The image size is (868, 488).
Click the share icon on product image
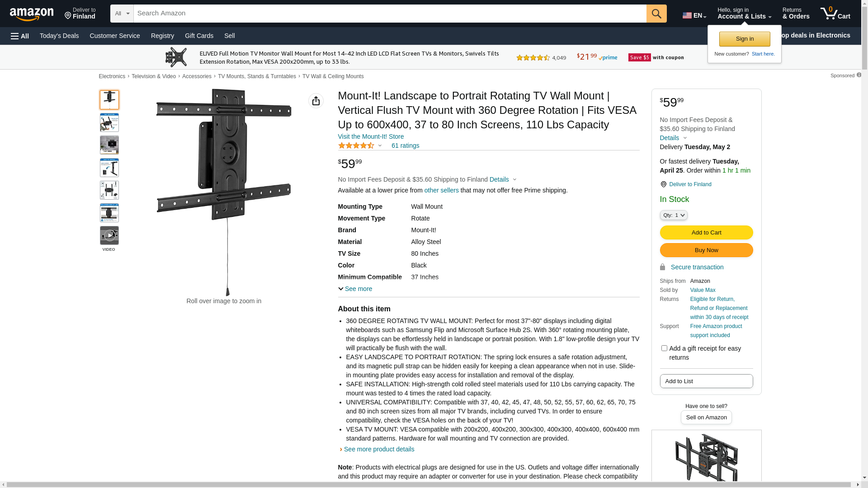click(316, 101)
